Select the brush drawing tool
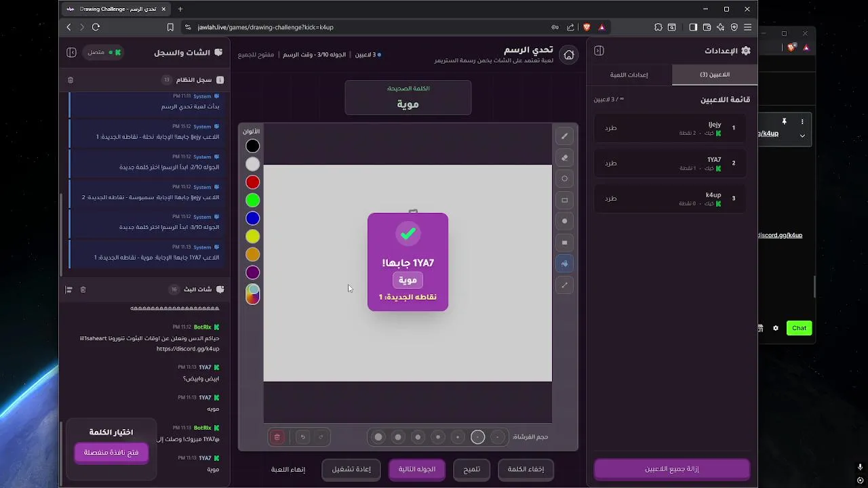The height and width of the screenshot is (488, 868). [564, 136]
